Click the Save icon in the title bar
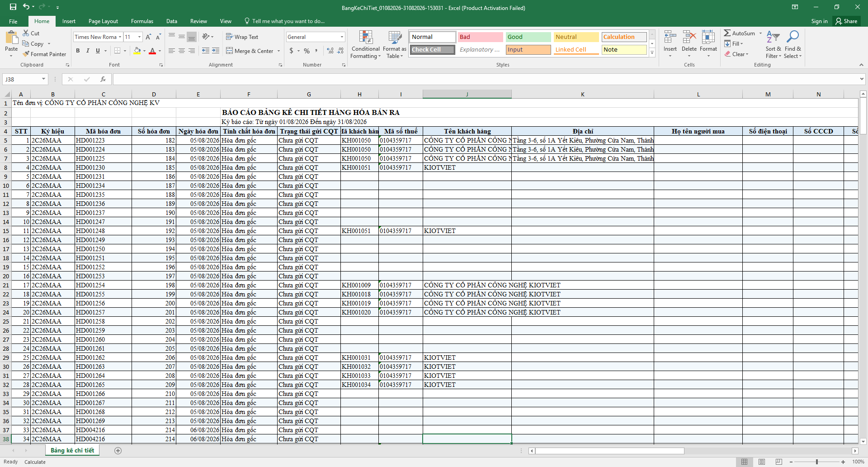Image resolution: width=868 pixels, height=467 pixels. pyautogui.click(x=13, y=7)
